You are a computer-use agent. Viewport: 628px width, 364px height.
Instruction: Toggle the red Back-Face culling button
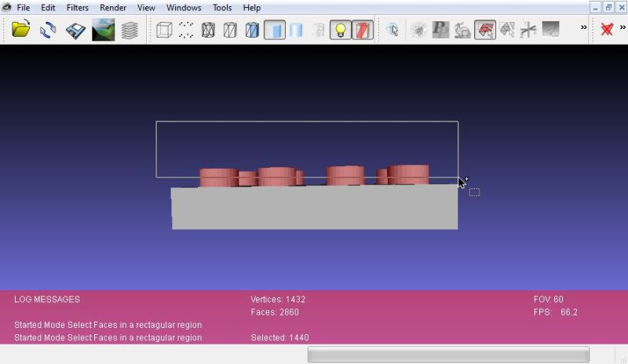(362, 30)
